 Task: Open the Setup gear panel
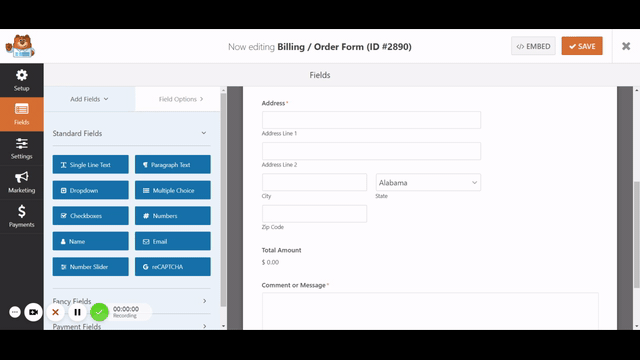coord(22,80)
